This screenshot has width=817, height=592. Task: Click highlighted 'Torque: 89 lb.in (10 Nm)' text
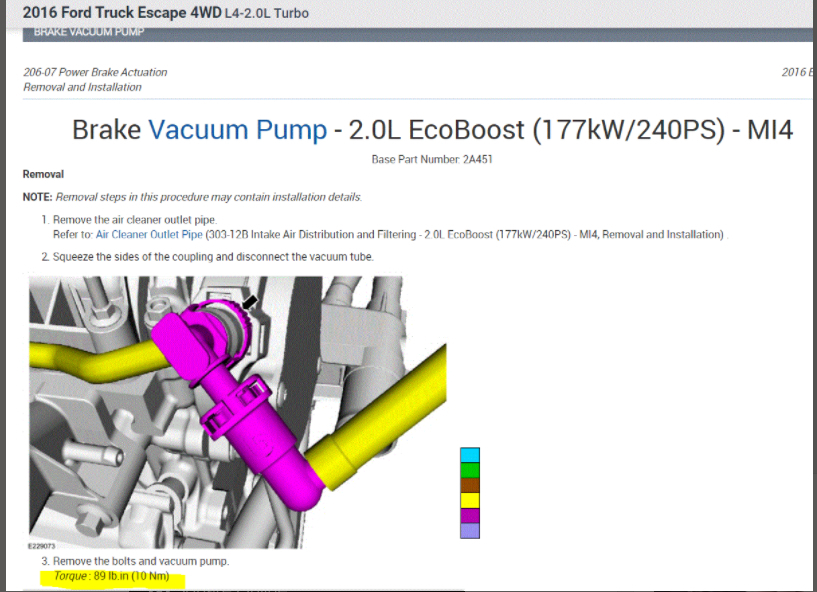pos(112,576)
